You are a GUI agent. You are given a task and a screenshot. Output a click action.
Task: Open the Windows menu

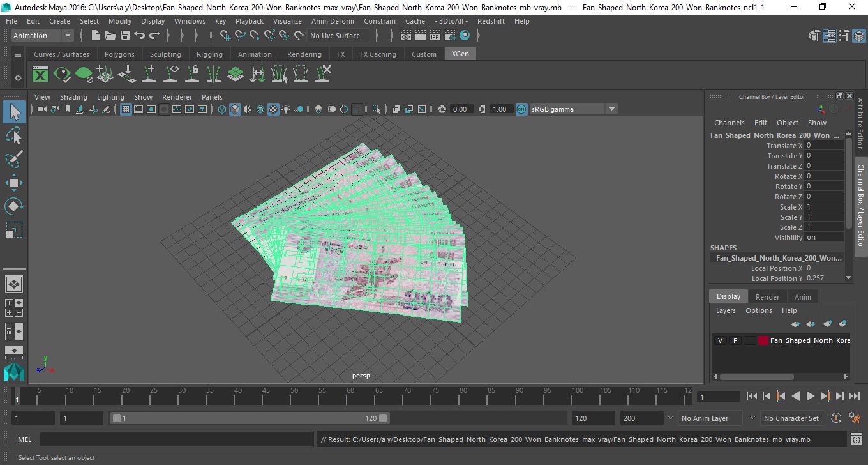point(190,21)
